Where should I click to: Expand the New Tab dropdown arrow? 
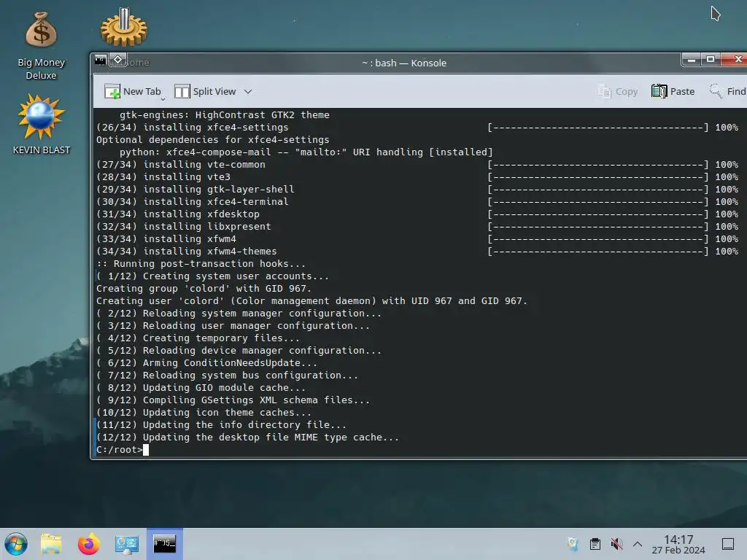[x=163, y=98]
